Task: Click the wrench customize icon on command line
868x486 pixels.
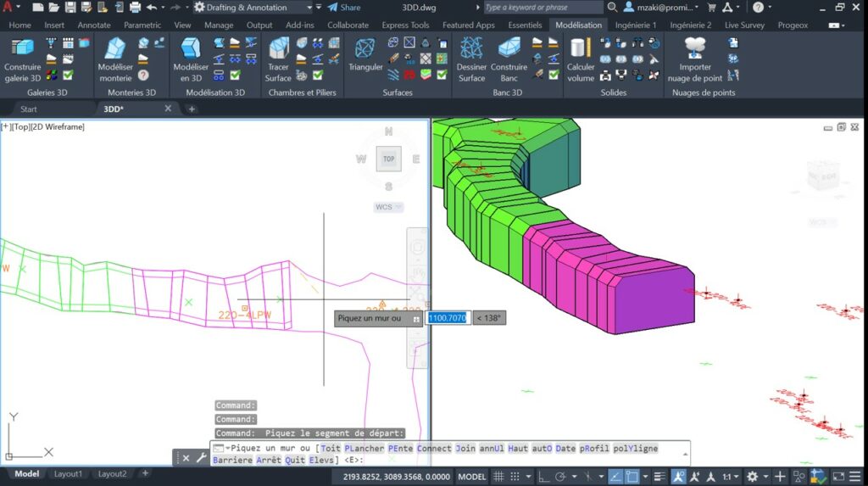Action: coord(201,458)
